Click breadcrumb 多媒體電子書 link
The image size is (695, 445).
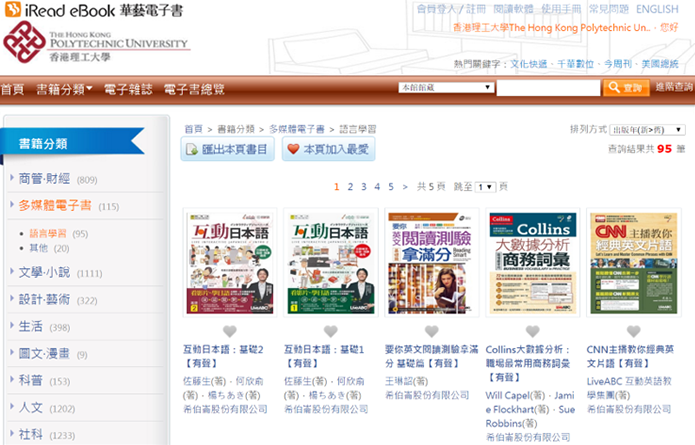pos(297,129)
